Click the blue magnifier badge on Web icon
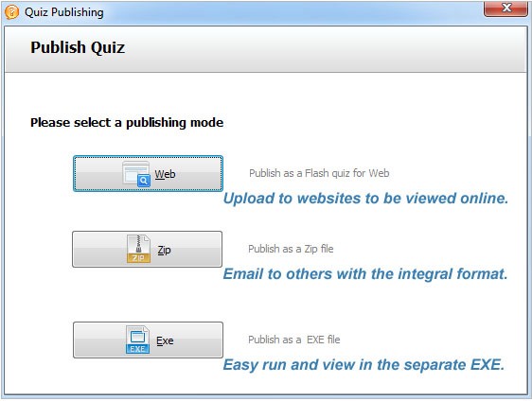 [x=144, y=181]
